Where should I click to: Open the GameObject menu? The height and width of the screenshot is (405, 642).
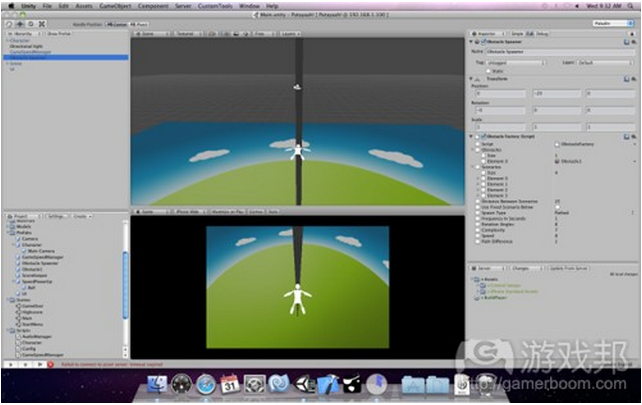(x=115, y=6)
